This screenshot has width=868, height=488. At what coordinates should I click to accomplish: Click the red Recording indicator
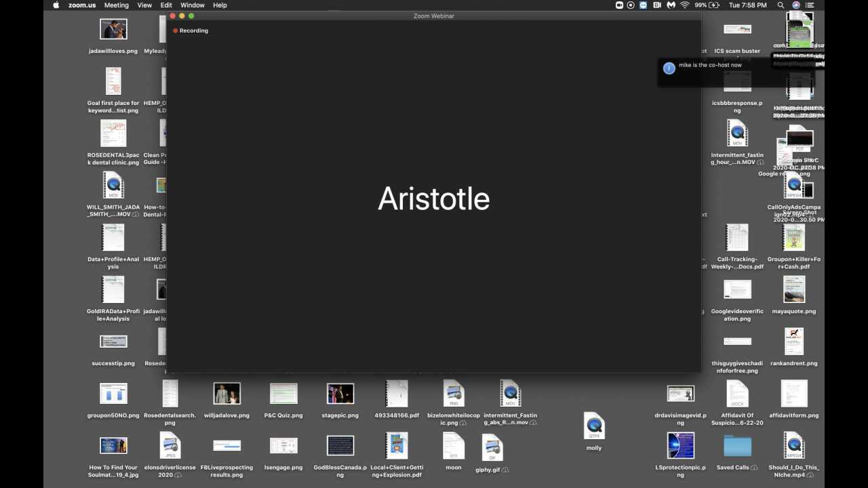tap(191, 30)
